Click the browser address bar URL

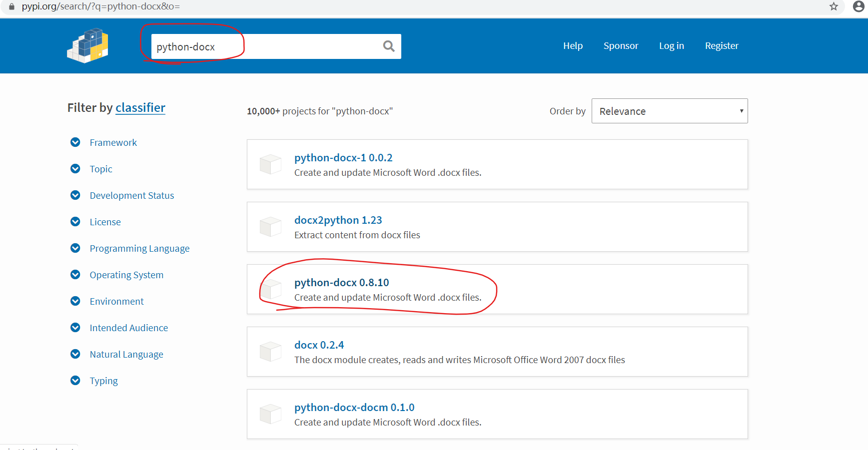101,6
